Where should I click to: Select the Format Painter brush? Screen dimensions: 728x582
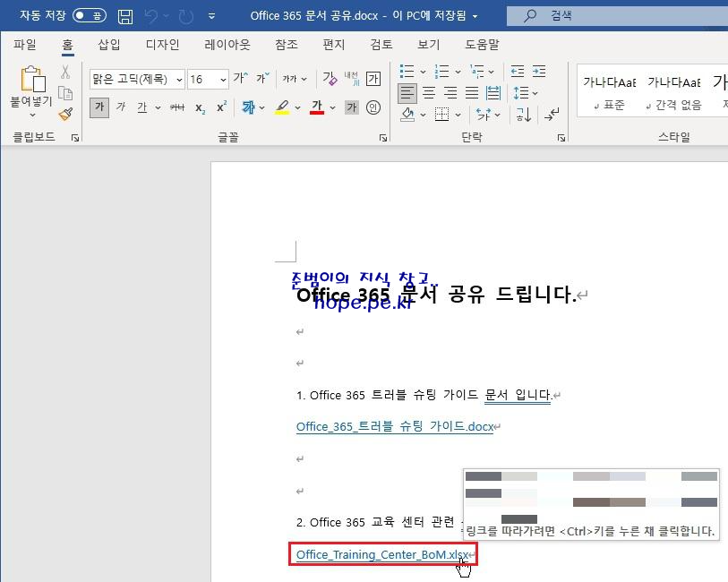[65, 114]
